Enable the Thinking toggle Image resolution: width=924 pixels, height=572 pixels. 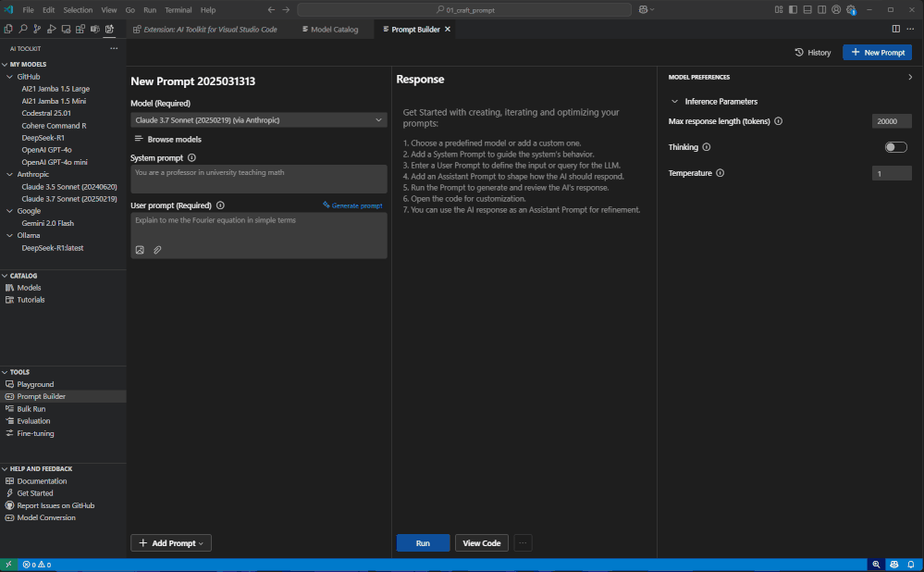click(895, 147)
